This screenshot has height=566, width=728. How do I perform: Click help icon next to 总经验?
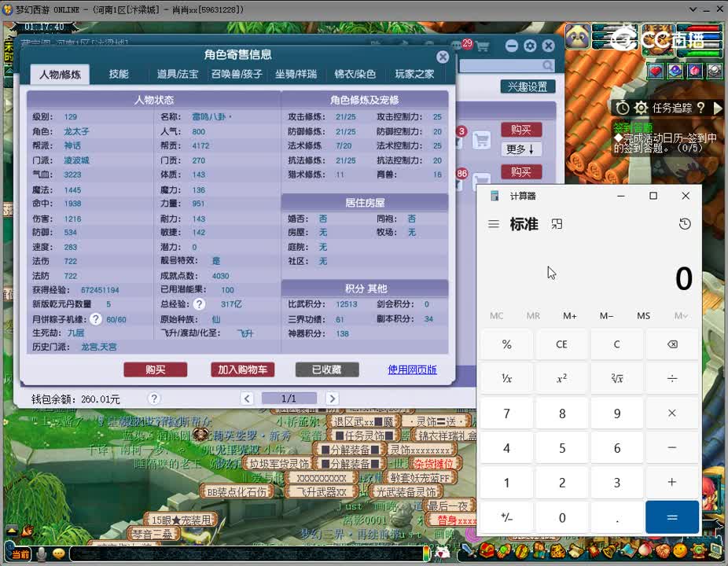pyautogui.click(x=199, y=304)
